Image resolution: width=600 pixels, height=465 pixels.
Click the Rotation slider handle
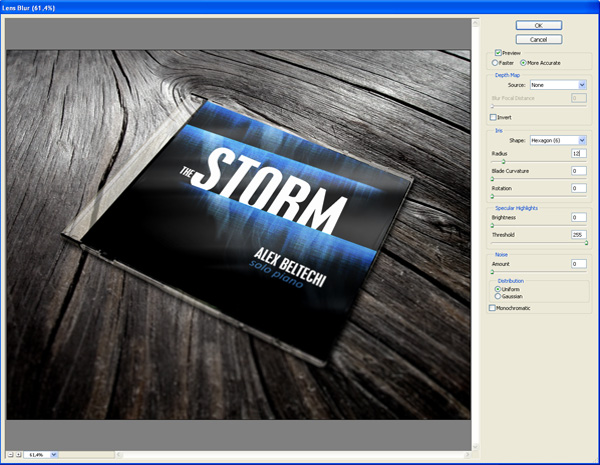pyautogui.click(x=492, y=196)
